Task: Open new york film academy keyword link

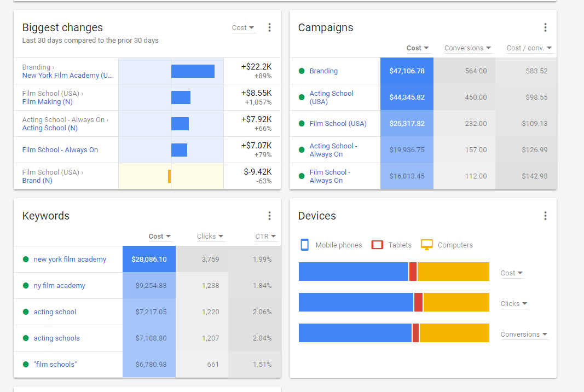Action: [70, 260]
